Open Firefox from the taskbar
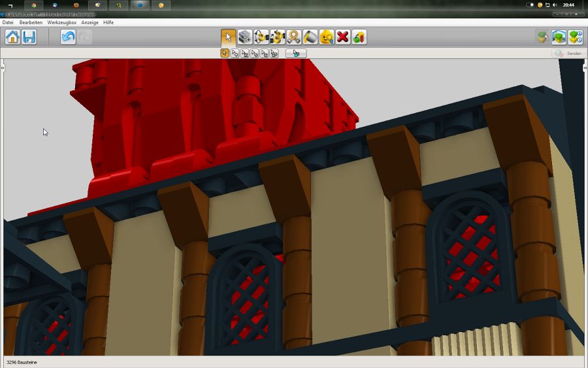This screenshot has height=368, width=588. coord(76,5)
